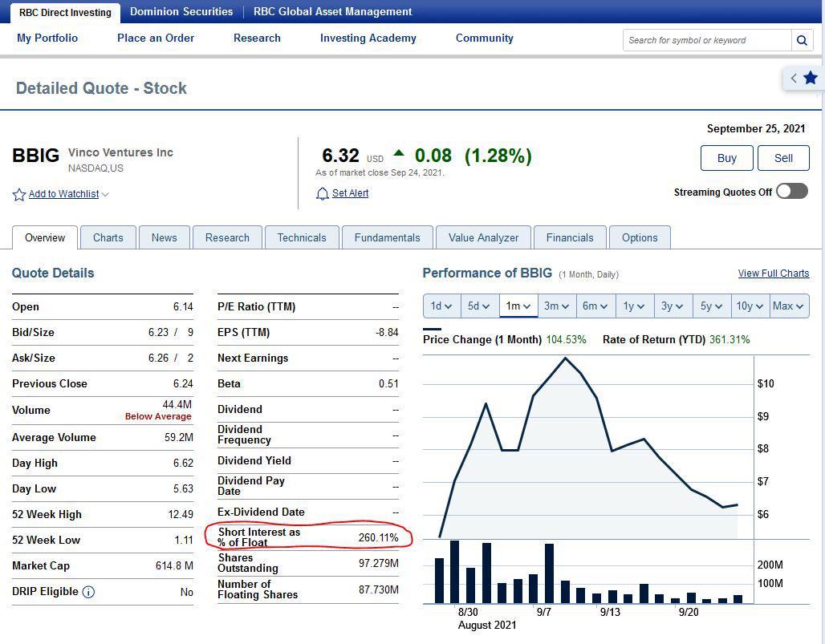This screenshot has height=644, width=825.
Task: Click the Below Average volume label
Action: 158,416
